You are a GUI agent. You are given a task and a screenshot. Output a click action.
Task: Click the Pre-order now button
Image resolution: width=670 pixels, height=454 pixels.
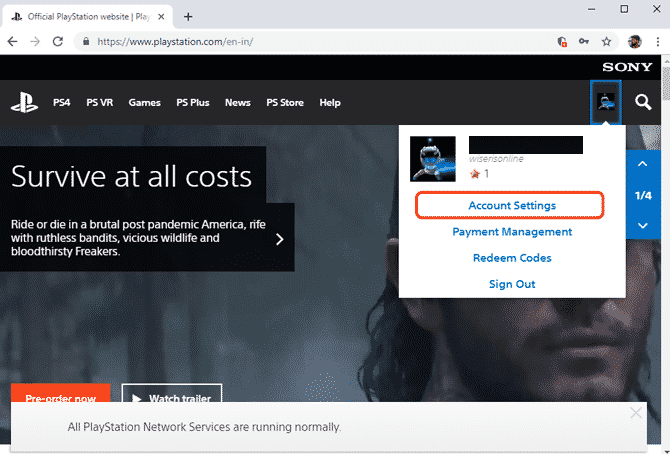(61, 393)
